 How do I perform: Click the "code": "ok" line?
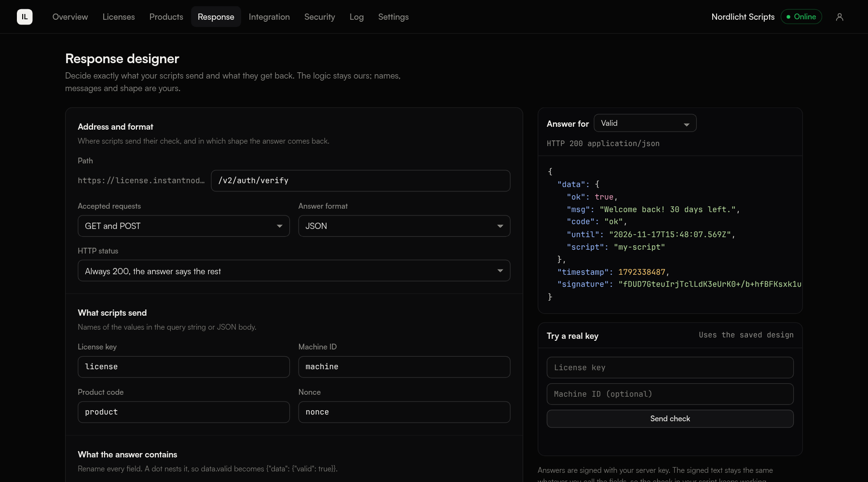point(597,222)
